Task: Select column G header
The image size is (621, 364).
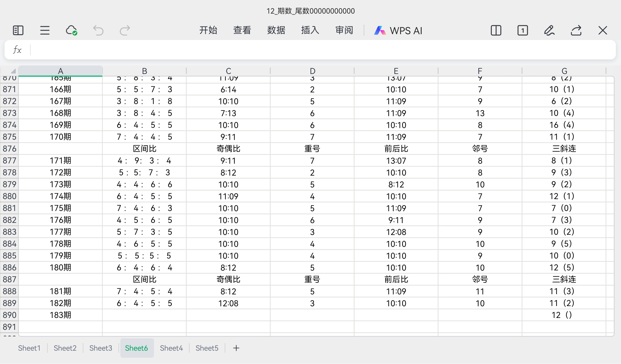Action: (x=564, y=71)
